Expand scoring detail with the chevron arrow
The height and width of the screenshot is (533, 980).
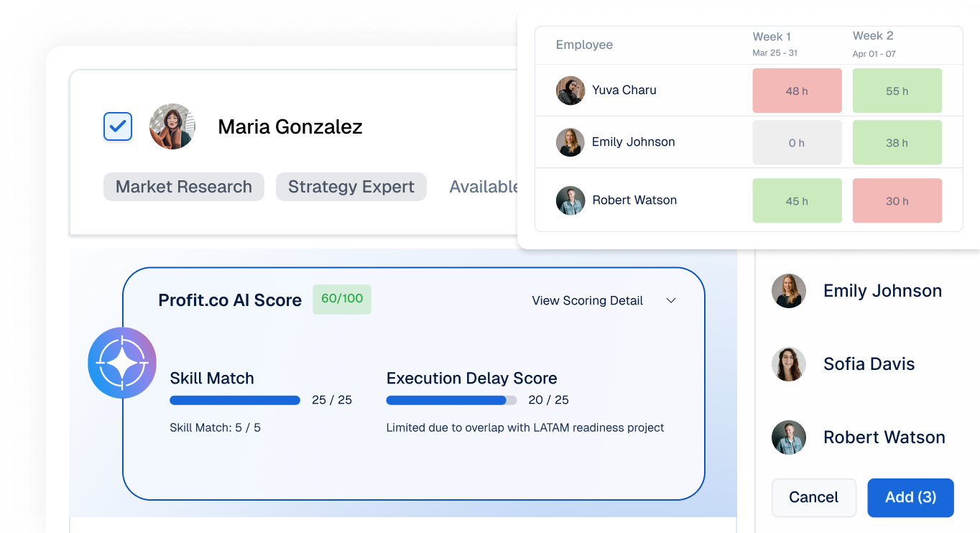tap(671, 300)
